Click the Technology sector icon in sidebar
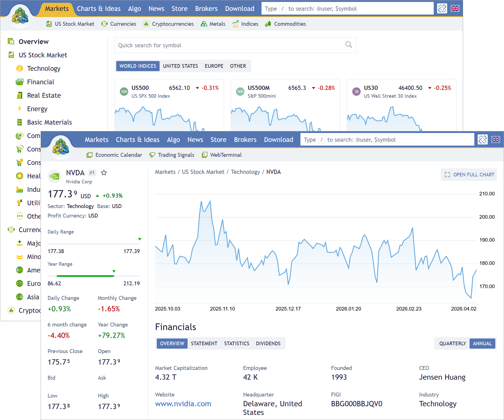This screenshot has height=420, width=504. pyautogui.click(x=19, y=68)
